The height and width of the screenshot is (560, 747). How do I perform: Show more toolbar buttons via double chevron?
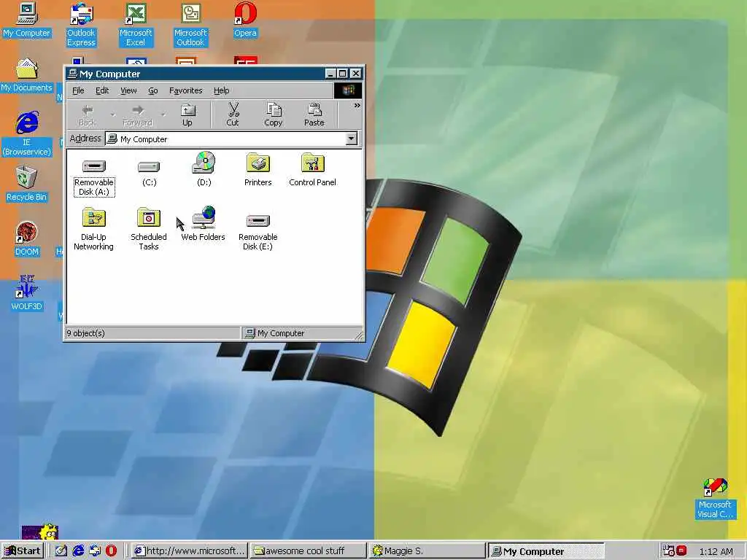357,106
